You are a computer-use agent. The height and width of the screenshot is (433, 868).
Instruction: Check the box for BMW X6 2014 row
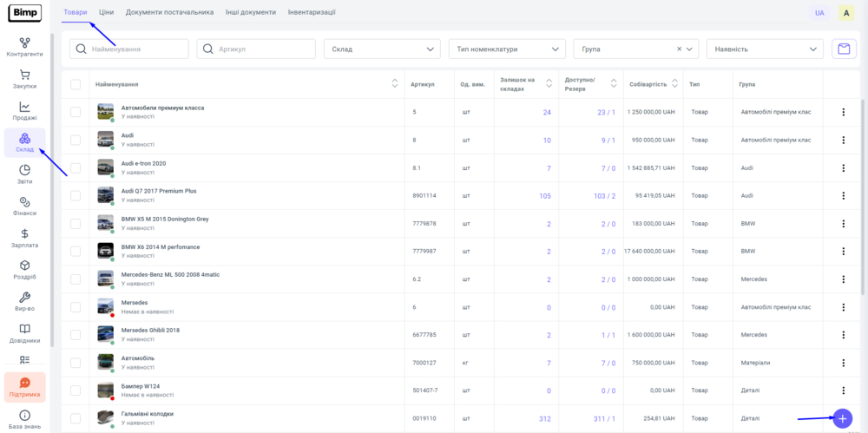click(76, 251)
